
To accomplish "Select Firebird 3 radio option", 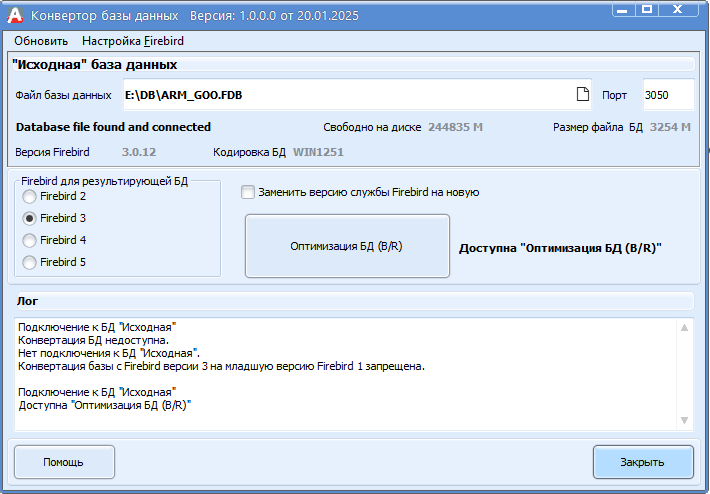I will 30,218.
